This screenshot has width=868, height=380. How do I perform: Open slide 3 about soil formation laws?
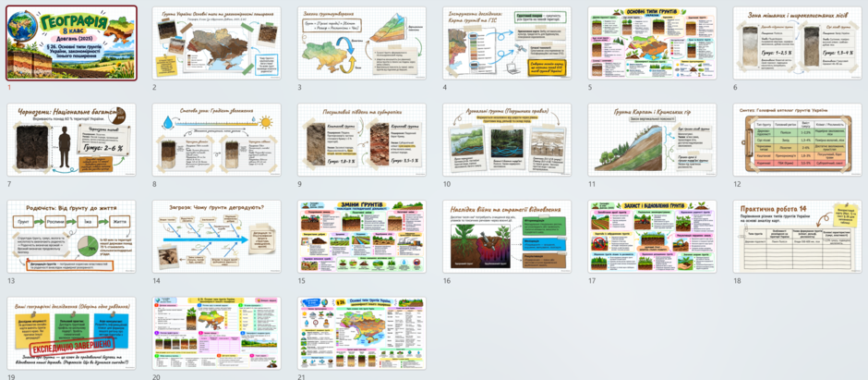pyautogui.click(x=361, y=43)
